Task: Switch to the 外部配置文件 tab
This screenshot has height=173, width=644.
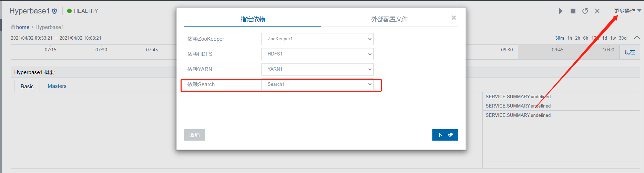Action: pos(389,19)
